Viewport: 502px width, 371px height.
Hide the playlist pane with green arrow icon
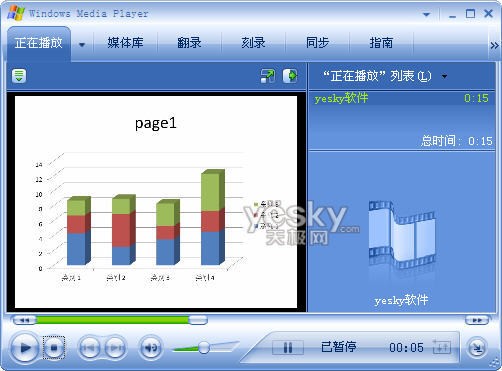pyautogui.click(x=290, y=76)
